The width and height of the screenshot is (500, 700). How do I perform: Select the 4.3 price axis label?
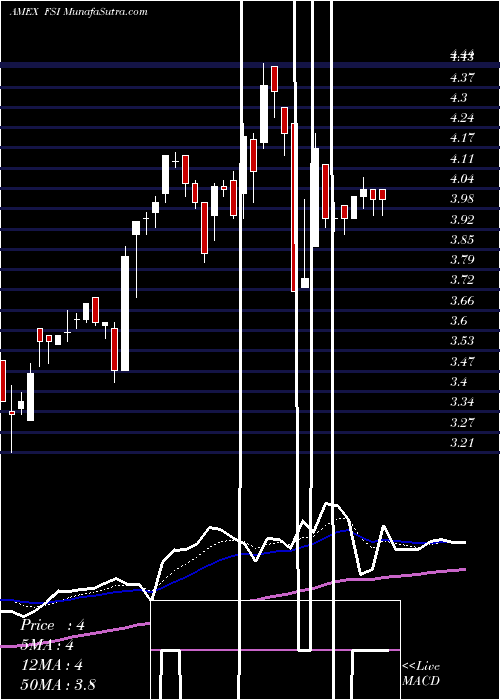(459, 98)
